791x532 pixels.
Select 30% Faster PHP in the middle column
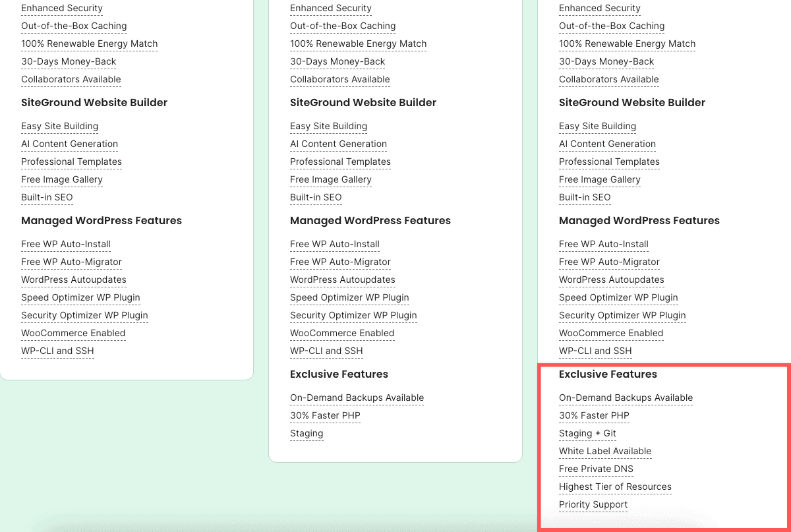[325, 416]
